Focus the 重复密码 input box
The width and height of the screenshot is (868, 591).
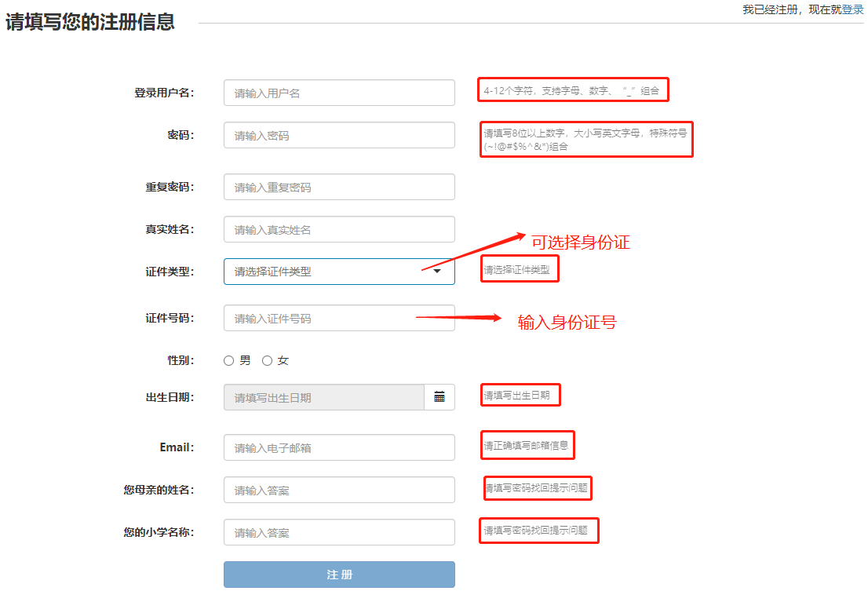pyautogui.click(x=339, y=187)
